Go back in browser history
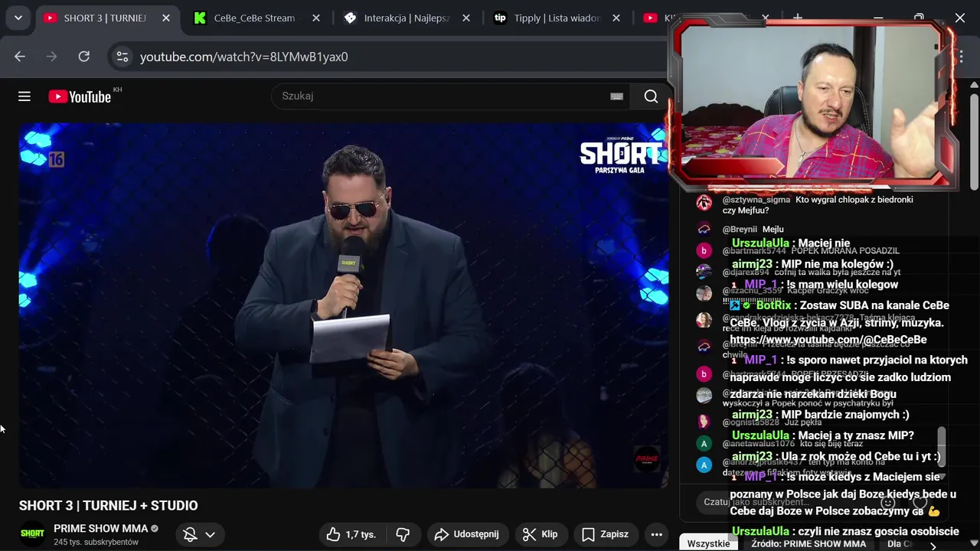This screenshot has width=980, height=551. coord(20,57)
